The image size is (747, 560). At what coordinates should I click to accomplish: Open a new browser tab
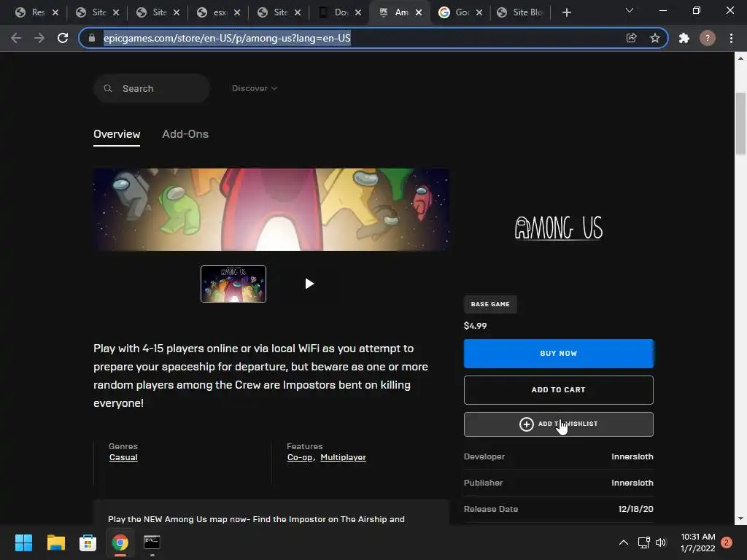pos(566,13)
